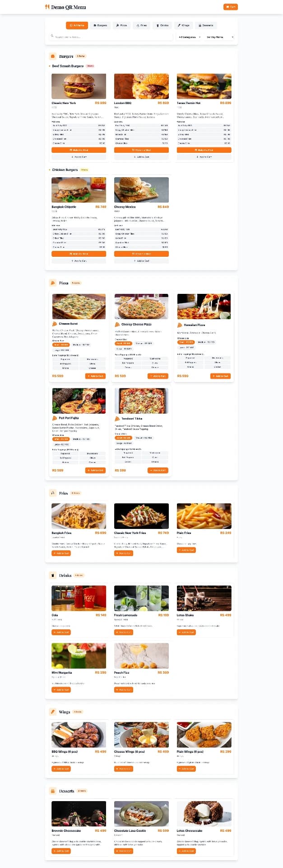Viewport: 283px width, 868px height.
Task: Toggle the Pepperoni topping on Cheese Burst pizza
Action: [x=65, y=359]
